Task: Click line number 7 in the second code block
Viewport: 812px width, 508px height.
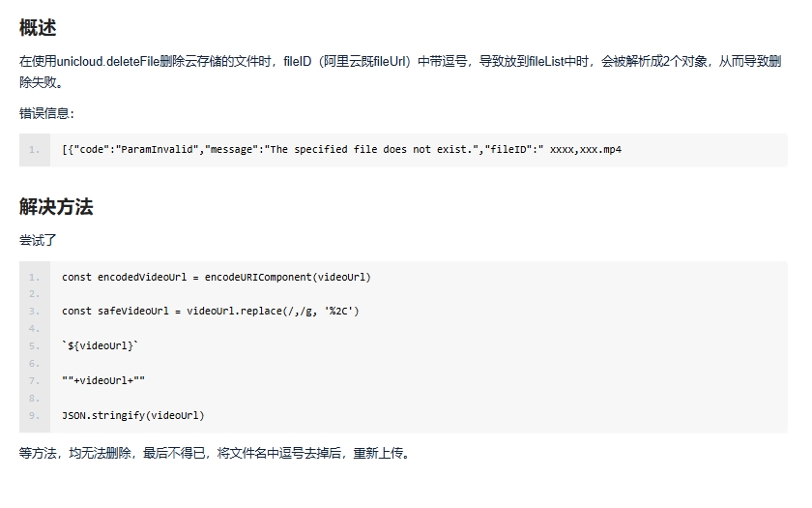Action: pos(34,381)
